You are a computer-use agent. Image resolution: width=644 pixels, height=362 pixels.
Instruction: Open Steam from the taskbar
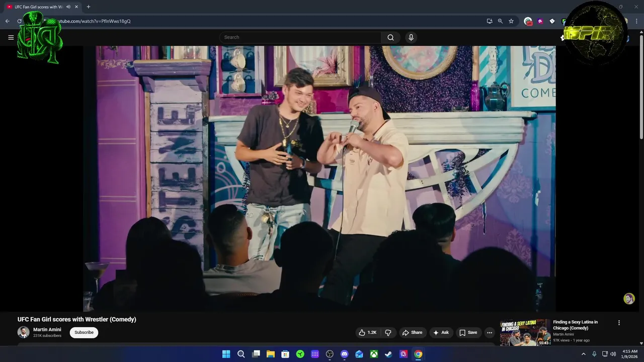(x=388, y=354)
